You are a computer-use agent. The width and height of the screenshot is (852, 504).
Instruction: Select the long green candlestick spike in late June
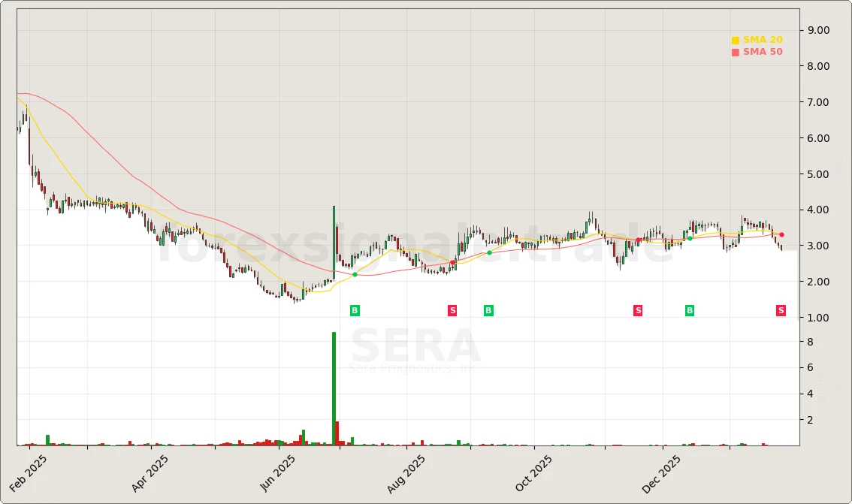(x=333, y=240)
